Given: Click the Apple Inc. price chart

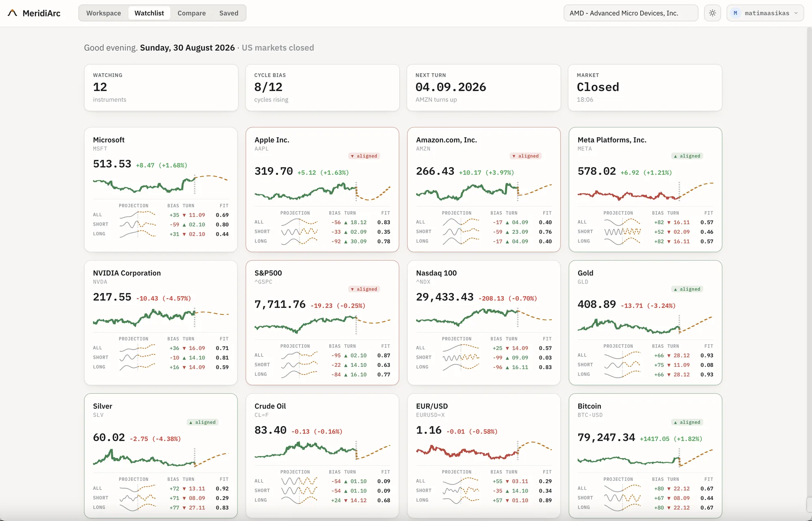Looking at the screenshot, I should pyautogui.click(x=322, y=192).
